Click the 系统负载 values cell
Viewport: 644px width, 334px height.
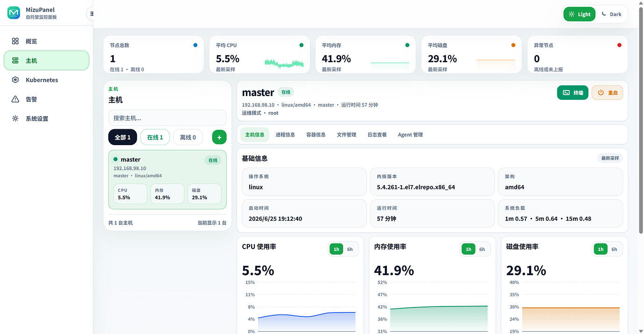560,213
